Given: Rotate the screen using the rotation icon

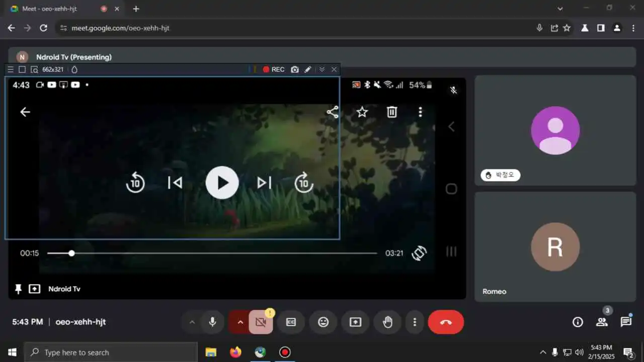Looking at the screenshot, I should (419, 253).
